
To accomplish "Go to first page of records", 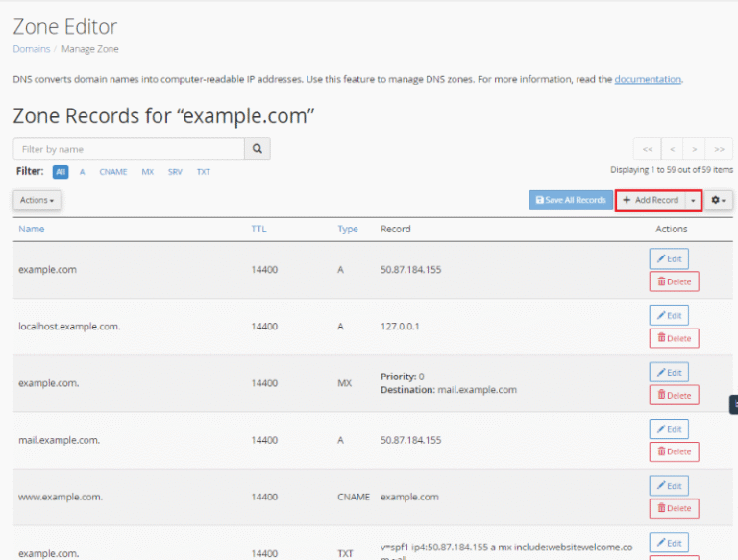I will coord(647,149).
